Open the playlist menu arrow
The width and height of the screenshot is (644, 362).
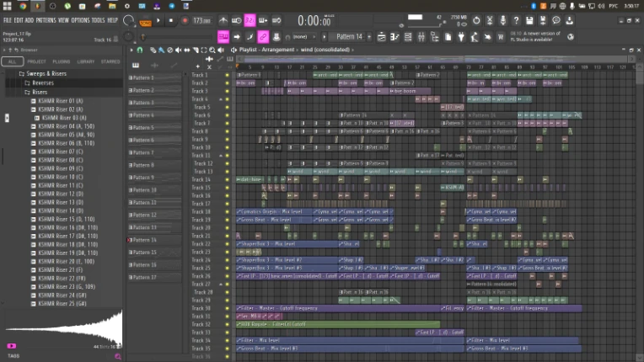pyautogui.click(x=131, y=50)
